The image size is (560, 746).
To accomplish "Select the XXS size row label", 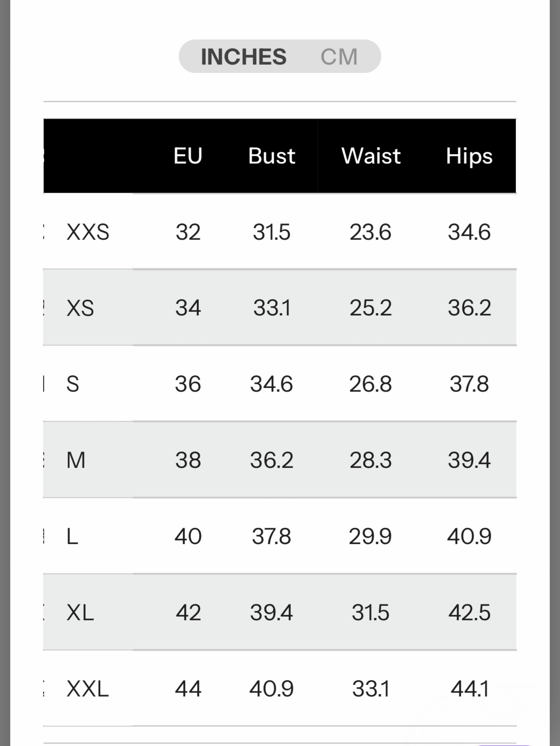I will [x=88, y=232].
